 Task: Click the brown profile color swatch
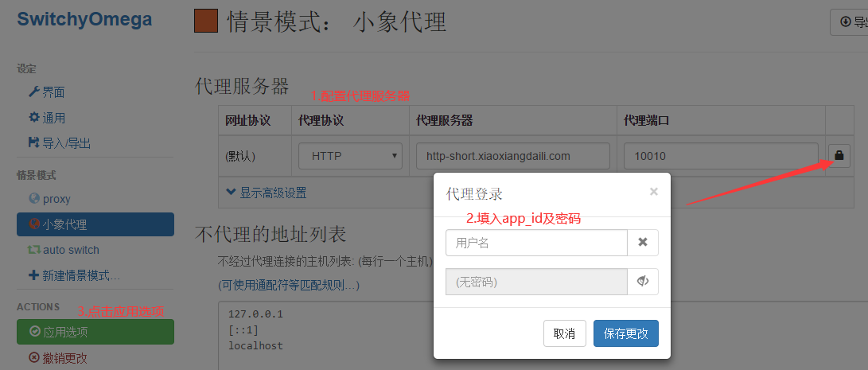coord(206,21)
